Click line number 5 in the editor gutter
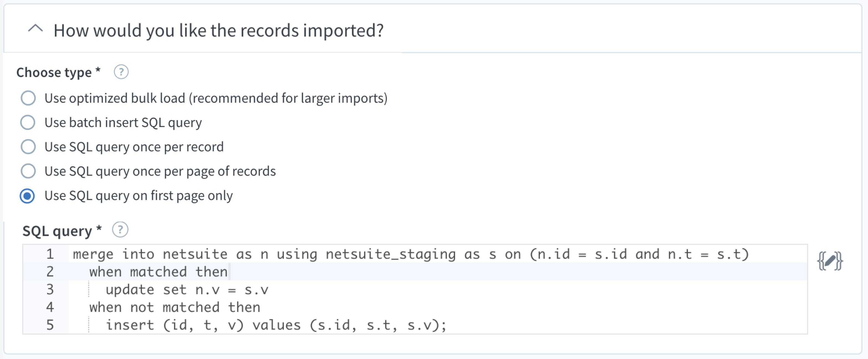This screenshot has height=359, width=868. (x=50, y=325)
